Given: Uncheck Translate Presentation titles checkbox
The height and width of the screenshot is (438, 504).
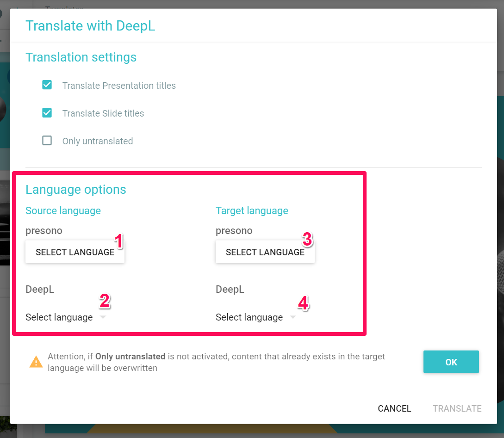Looking at the screenshot, I should [47, 85].
